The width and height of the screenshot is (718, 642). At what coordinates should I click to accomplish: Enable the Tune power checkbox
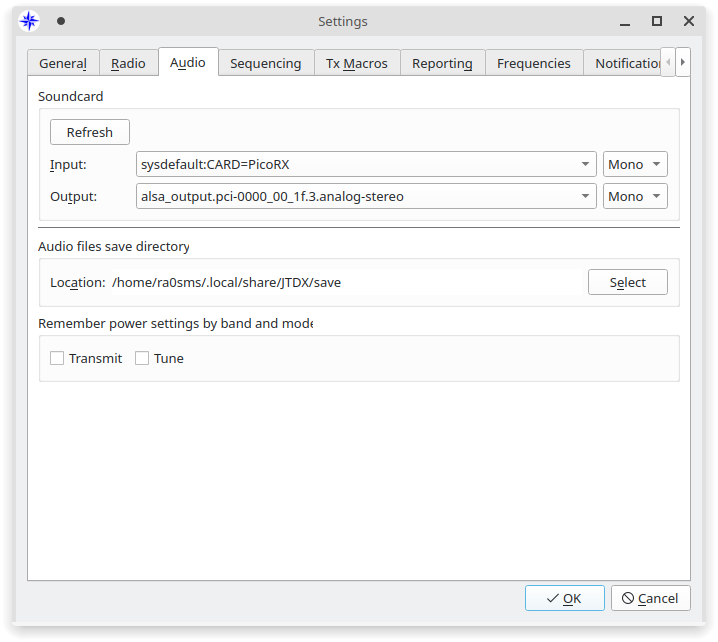(142, 358)
